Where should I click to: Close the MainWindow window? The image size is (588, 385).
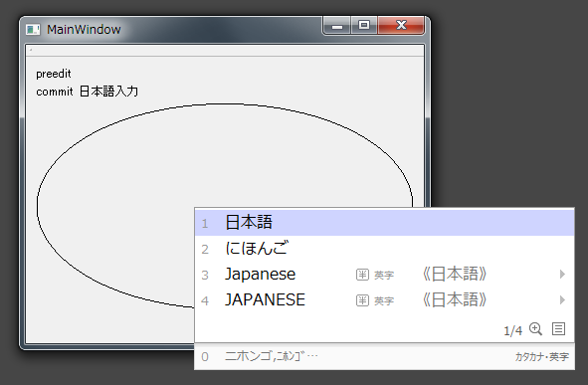[401, 26]
